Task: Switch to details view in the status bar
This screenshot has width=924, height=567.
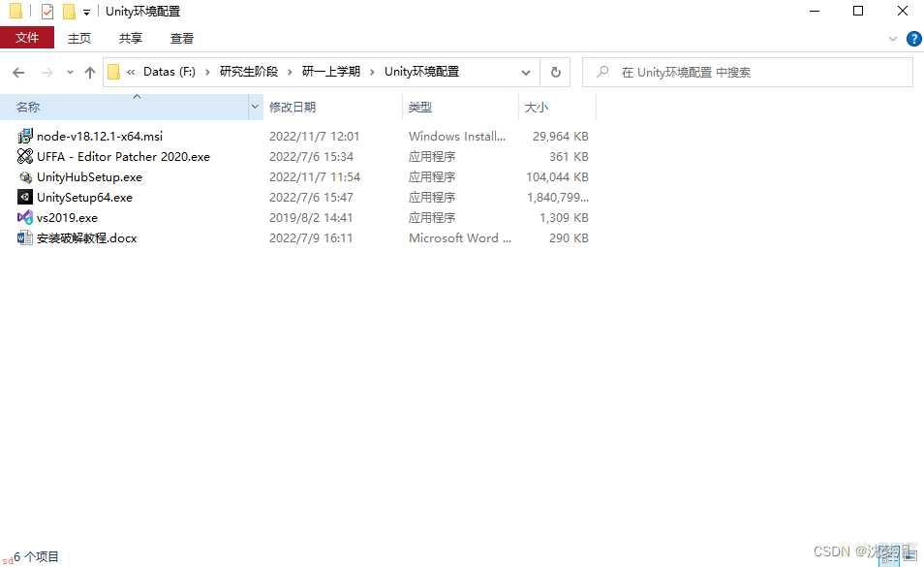Action: tap(890, 555)
